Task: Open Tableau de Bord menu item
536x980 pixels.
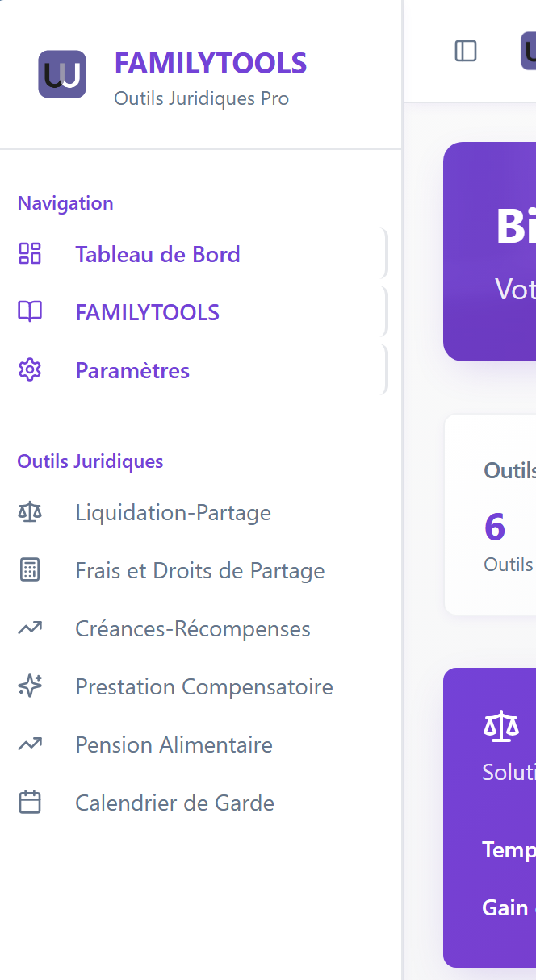Action: (x=157, y=254)
